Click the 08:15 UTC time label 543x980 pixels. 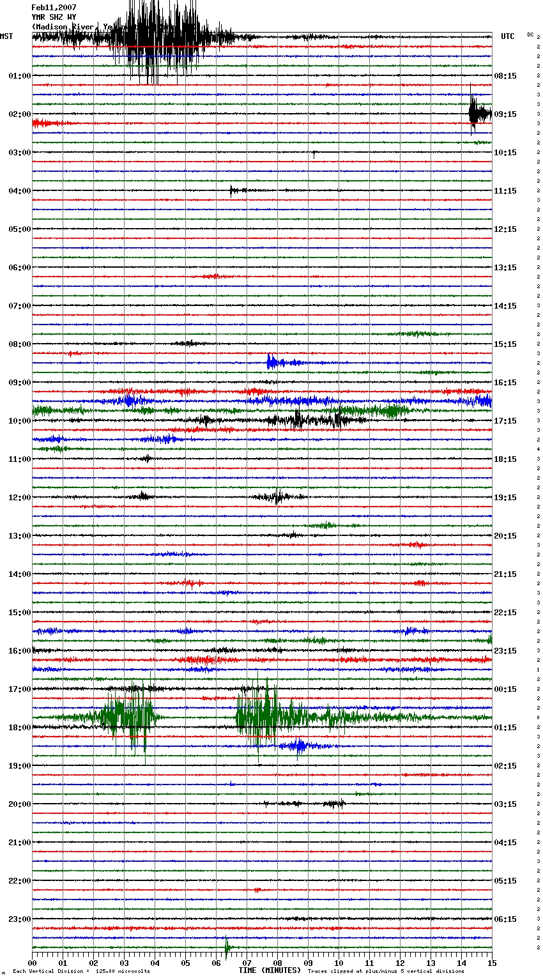pos(505,76)
